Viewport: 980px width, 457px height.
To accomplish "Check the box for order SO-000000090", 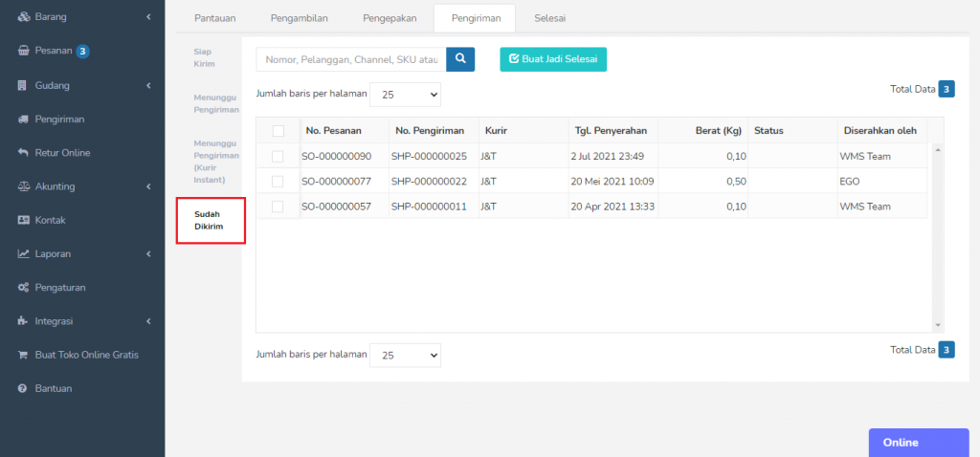I will pyautogui.click(x=278, y=156).
